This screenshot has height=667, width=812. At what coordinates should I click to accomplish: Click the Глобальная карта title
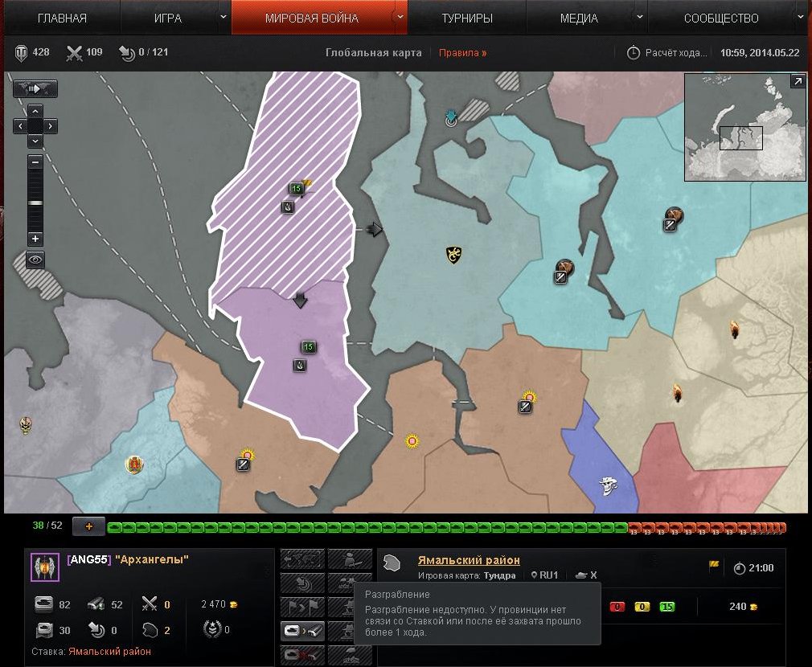(x=373, y=53)
